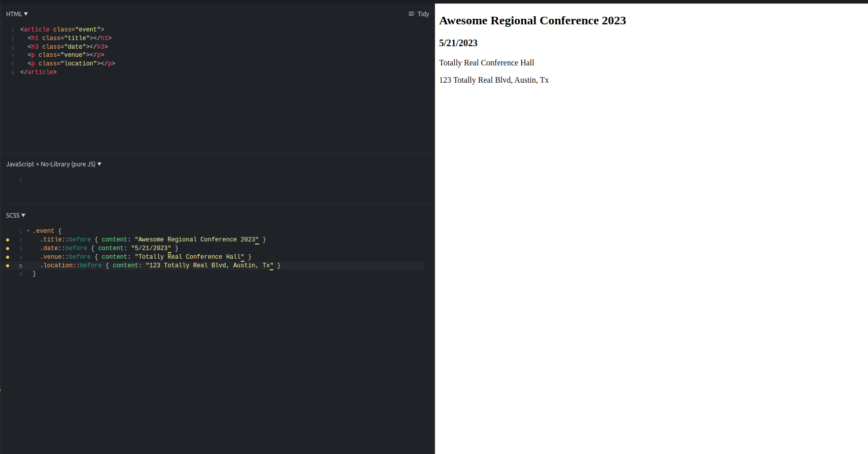Viewport: 868px width, 454px height.
Task: Click the 123 Totally Real Blvd address
Action: (494, 80)
